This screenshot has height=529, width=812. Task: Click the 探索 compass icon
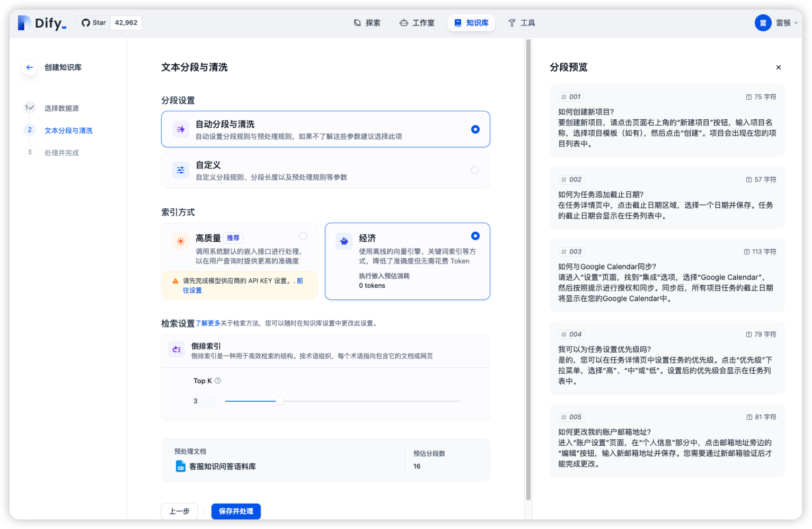(357, 23)
